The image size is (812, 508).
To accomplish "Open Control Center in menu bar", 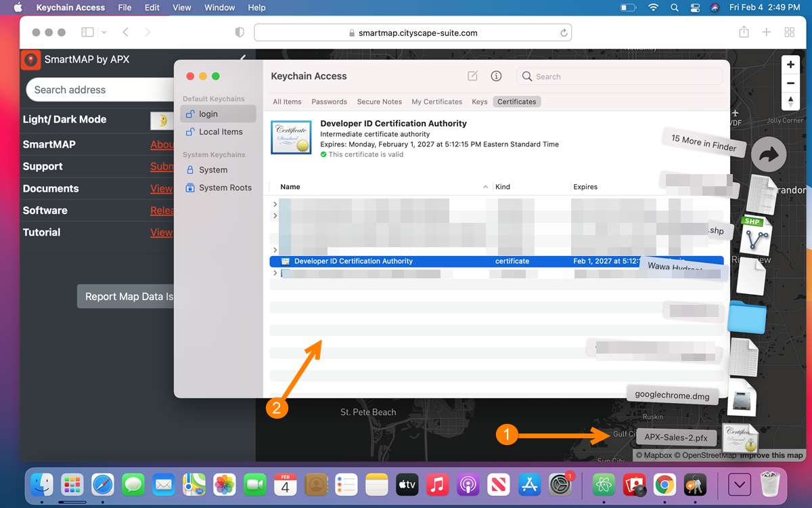I will tap(694, 7).
